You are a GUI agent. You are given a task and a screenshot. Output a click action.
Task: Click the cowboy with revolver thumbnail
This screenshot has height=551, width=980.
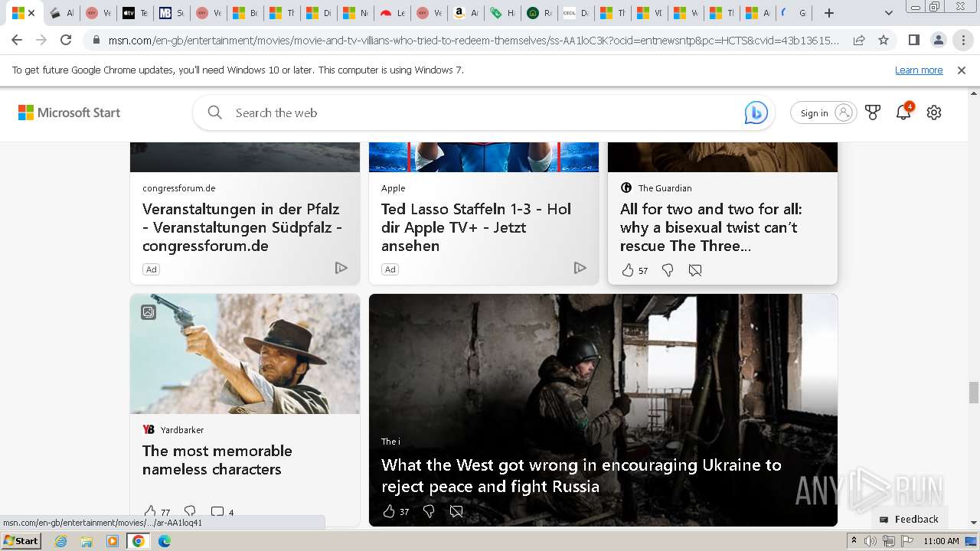[245, 354]
